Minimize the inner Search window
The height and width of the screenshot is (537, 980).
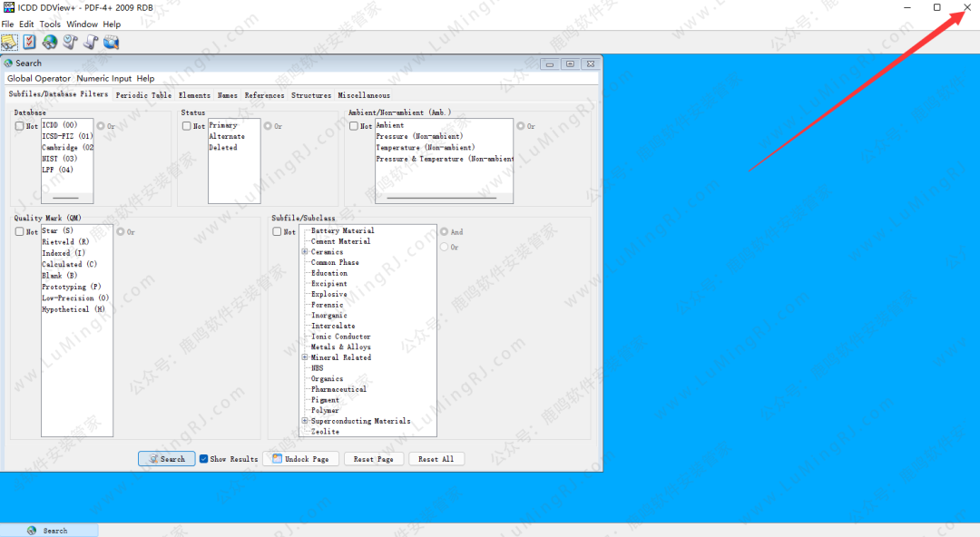[549, 63]
